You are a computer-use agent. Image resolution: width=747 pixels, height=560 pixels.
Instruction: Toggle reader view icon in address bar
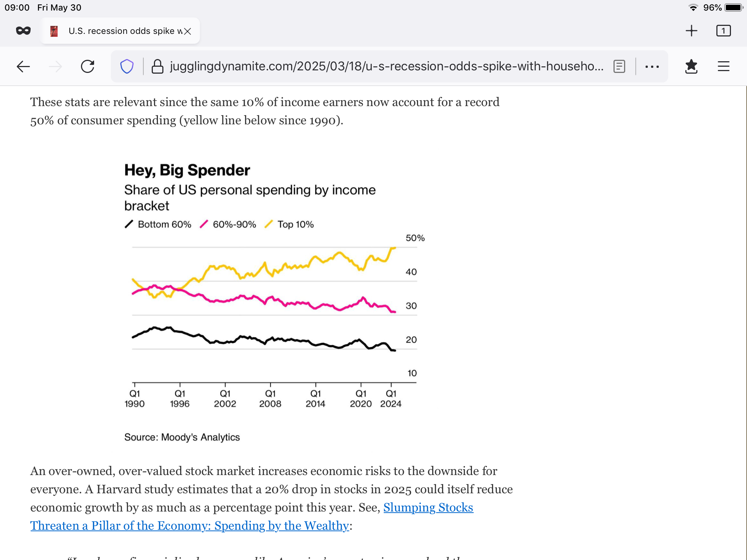click(x=619, y=67)
